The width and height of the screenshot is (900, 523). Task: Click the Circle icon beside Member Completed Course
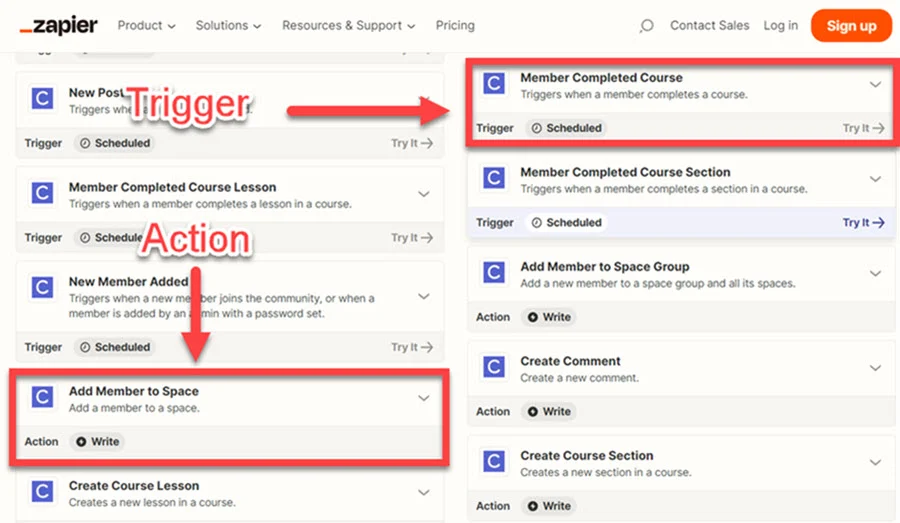point(493,84)
